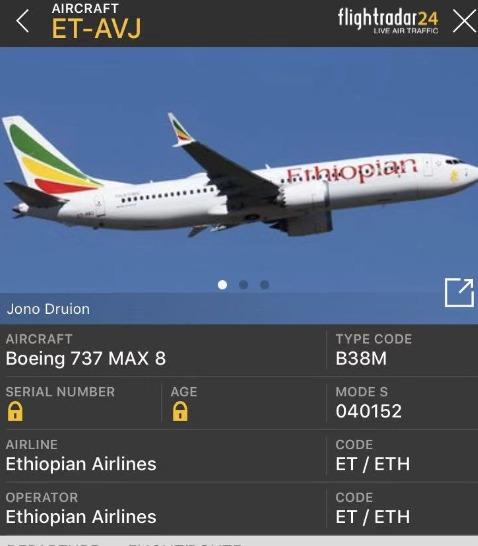Image resolution: width=478 pixels, height=546 pixels.
Task: Tap the Age padlock icon
Action: pyautogui.click(x=180, y=411)
